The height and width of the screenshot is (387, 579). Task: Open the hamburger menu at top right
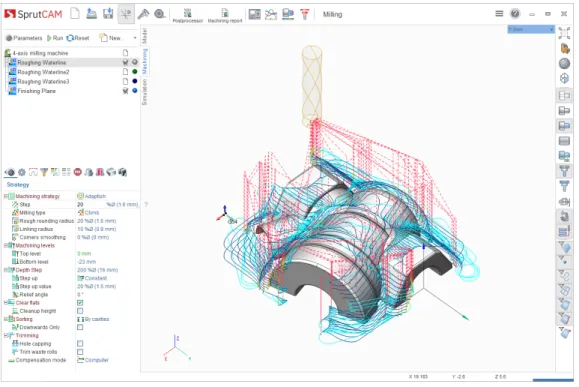pyautogui.click(x=499, y=14)
